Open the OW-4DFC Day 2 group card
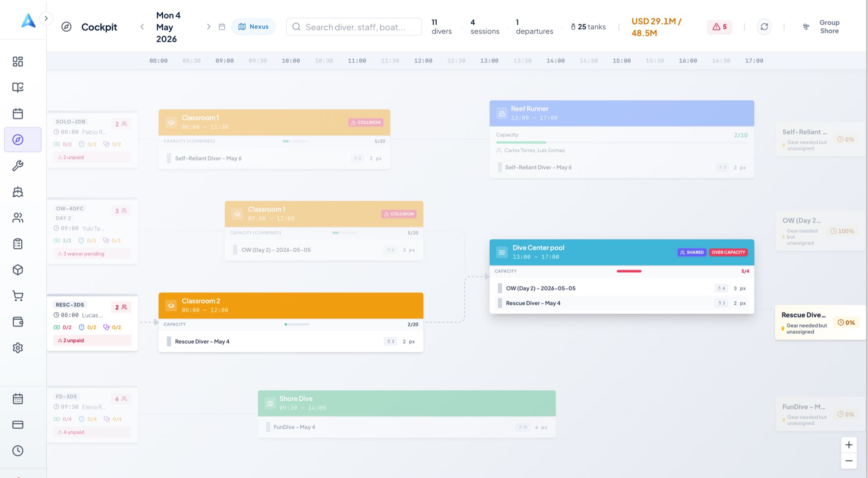 [x=92, y=231]
